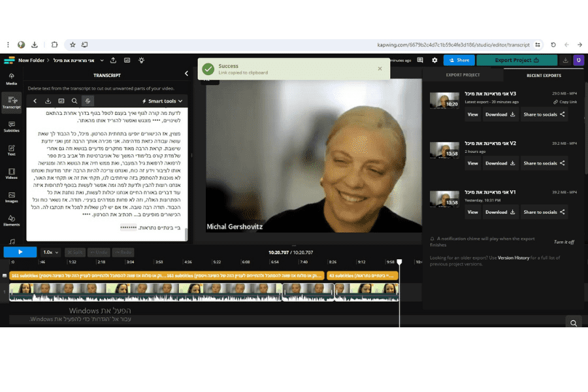This screenshot has height=392, width=588.
Task: Toggle the strikethrough deleted-text view
Action: click(x=88, y=101)
